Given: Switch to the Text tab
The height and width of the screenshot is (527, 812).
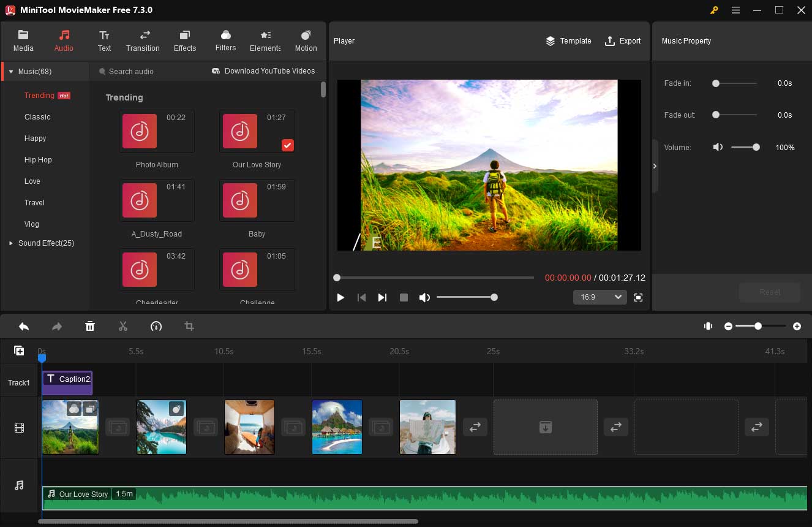Looking at the screenshot, I should [104, 41].
